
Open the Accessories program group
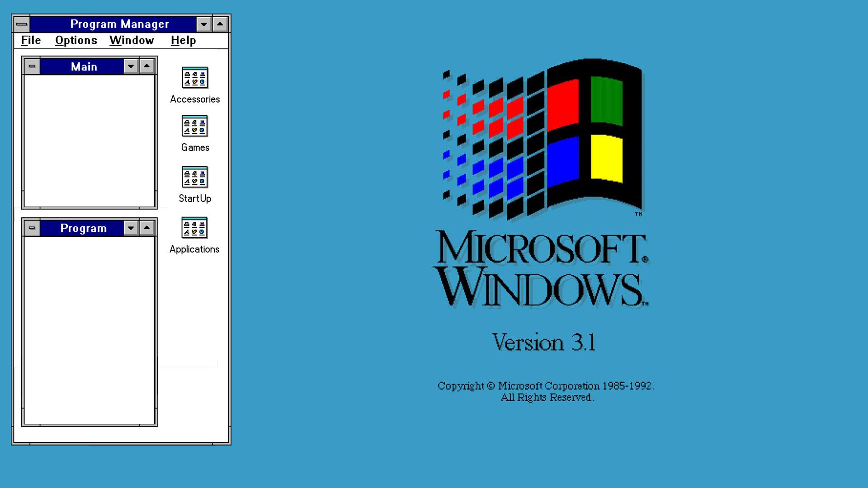(x=194, y=78)
